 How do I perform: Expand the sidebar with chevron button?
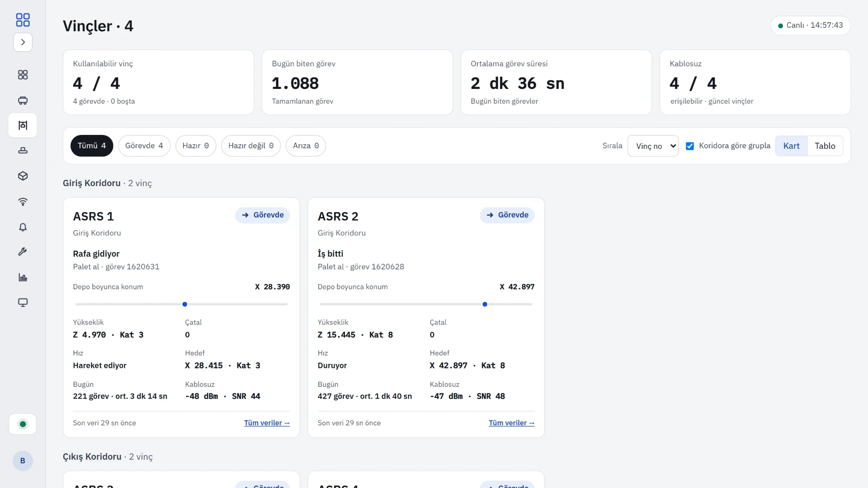point(23,42)
